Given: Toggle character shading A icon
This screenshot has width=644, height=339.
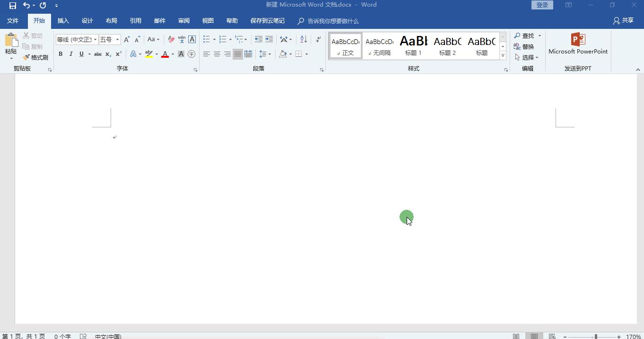Looking at the screenshot, I should (x=181, y=54).
